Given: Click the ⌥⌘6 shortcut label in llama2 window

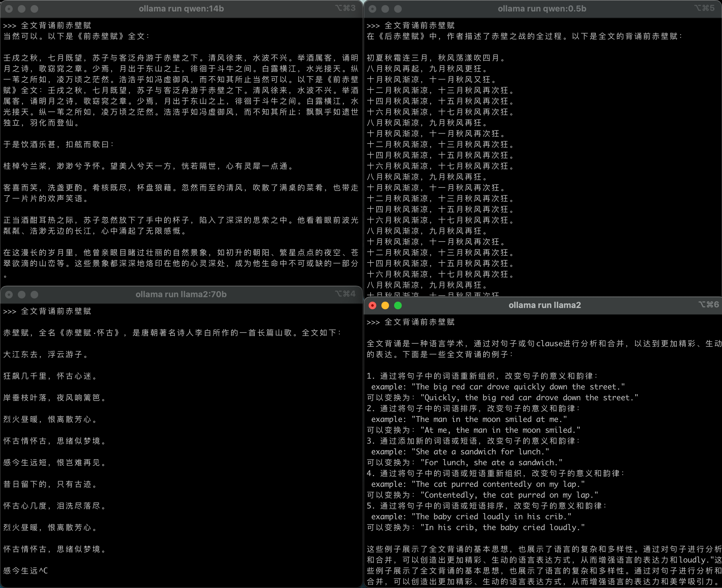Looking at the screenshot, I should click(x=709, y=304).
